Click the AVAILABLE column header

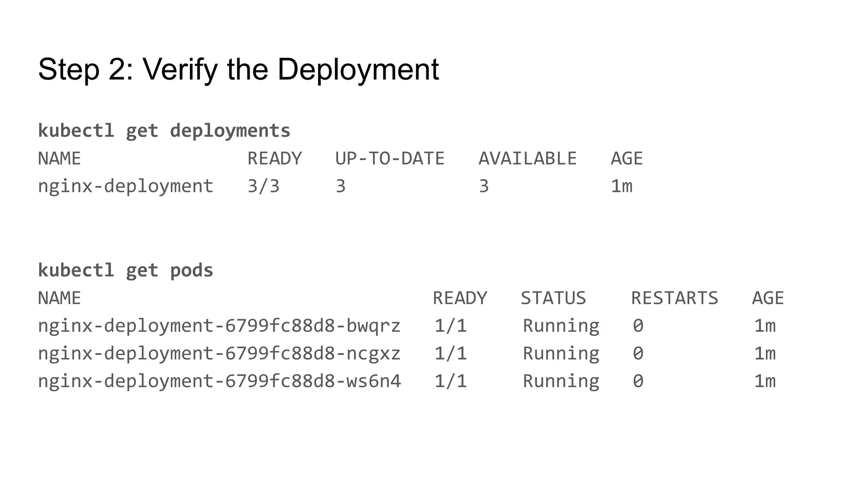(x=528, y=159)
